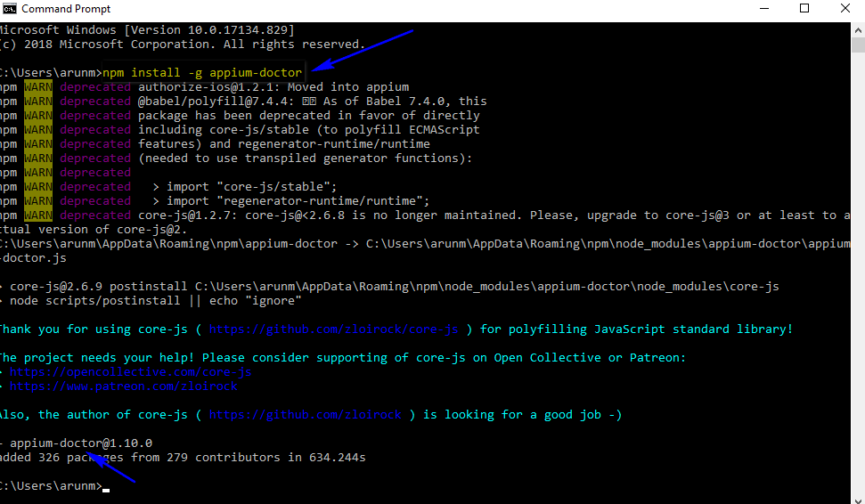Click the 'appium-doctor@1.10.0' text

[x=81, y=443]
